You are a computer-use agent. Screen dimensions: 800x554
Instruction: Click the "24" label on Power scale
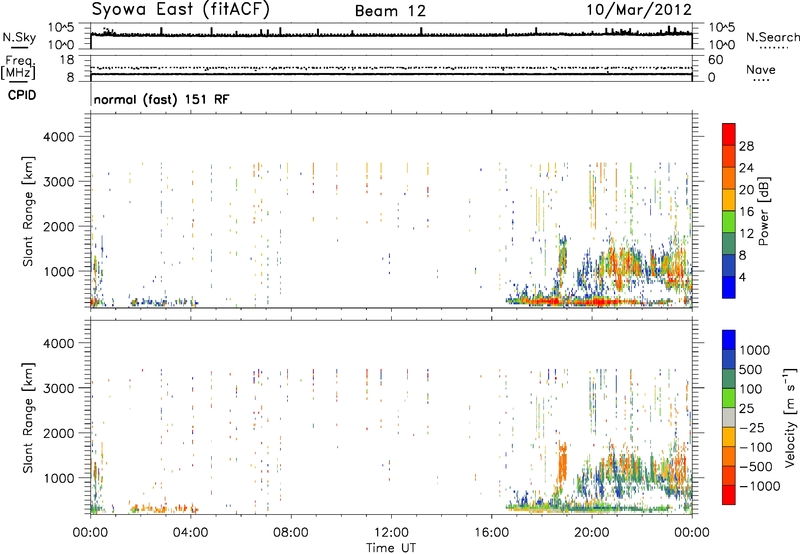pyautogui.click(x=746, y=168)
